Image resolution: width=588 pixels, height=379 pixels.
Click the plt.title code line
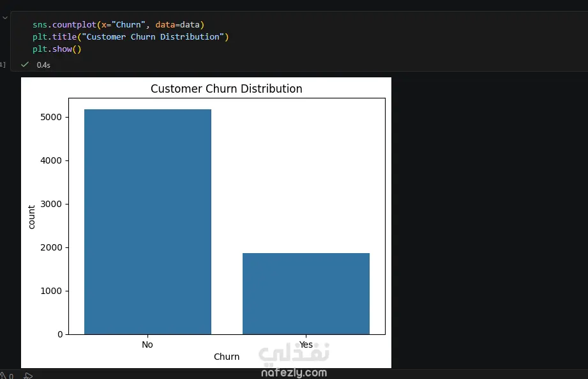click(130, 37)
